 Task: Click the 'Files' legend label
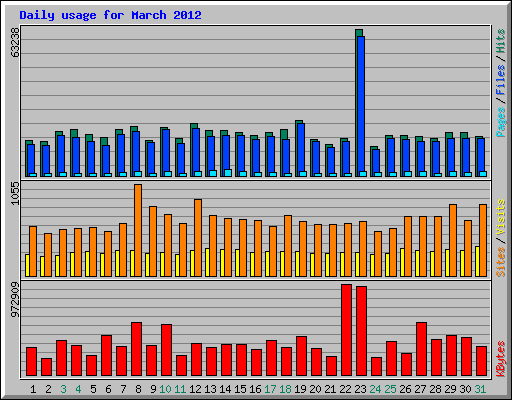(x=501, y=79)
